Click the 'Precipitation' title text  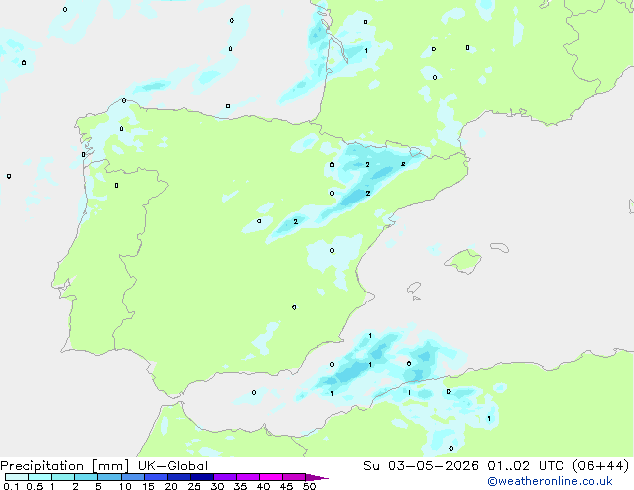(x=42, y=466)
